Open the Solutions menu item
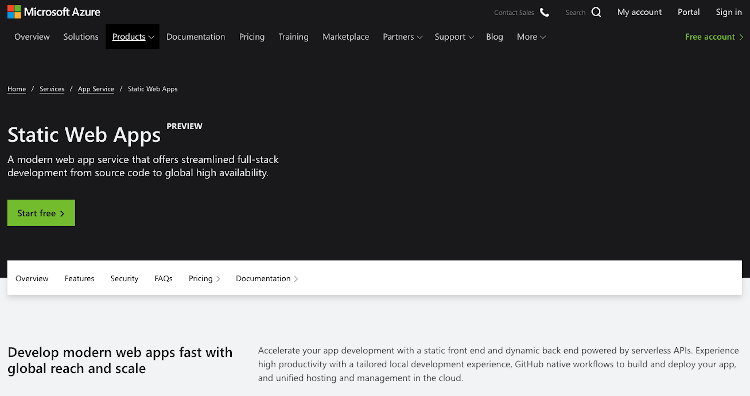Viewport: 750px width, 396px height. [x=81, y=37]
